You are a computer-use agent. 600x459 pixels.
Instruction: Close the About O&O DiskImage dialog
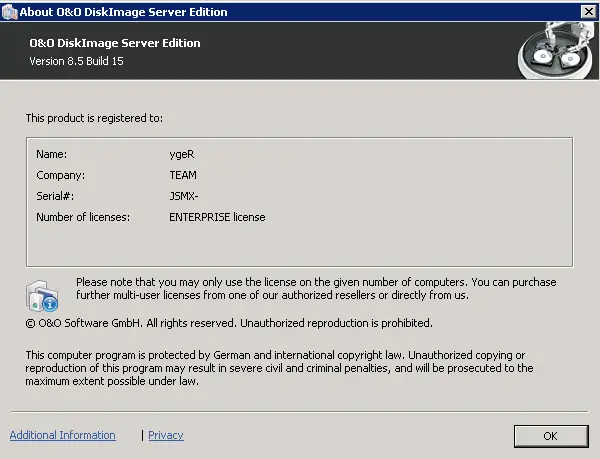click(x=589, y=12)
